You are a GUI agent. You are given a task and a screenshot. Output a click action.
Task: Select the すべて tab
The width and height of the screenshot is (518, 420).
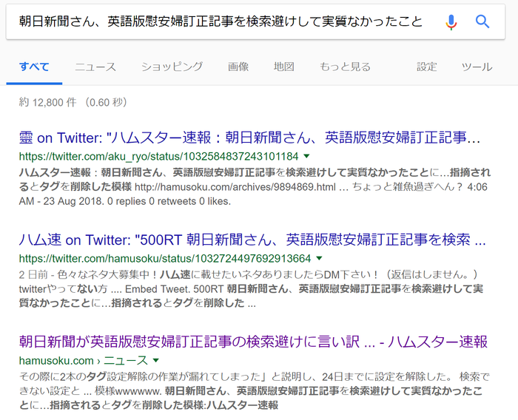[34, 67]
